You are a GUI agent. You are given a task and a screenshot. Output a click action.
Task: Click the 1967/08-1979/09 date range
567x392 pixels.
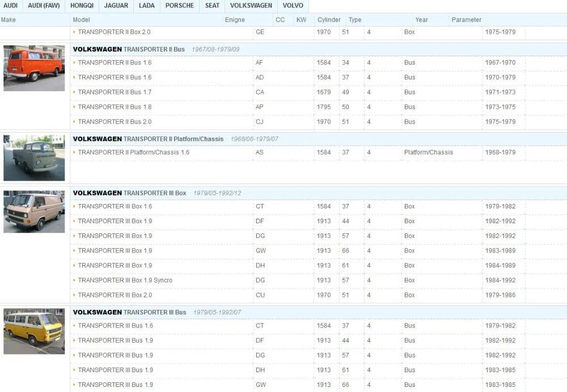215,49
